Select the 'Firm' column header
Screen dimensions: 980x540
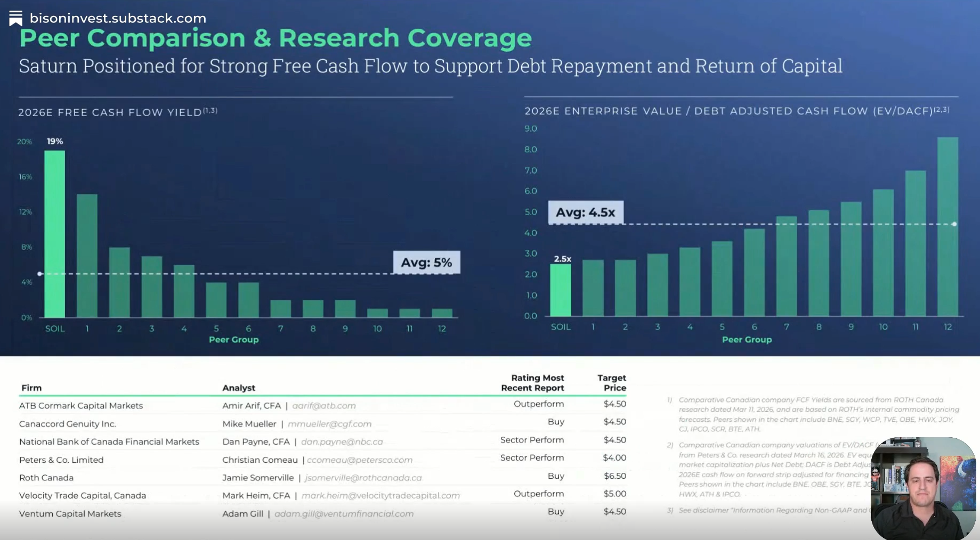31,388
